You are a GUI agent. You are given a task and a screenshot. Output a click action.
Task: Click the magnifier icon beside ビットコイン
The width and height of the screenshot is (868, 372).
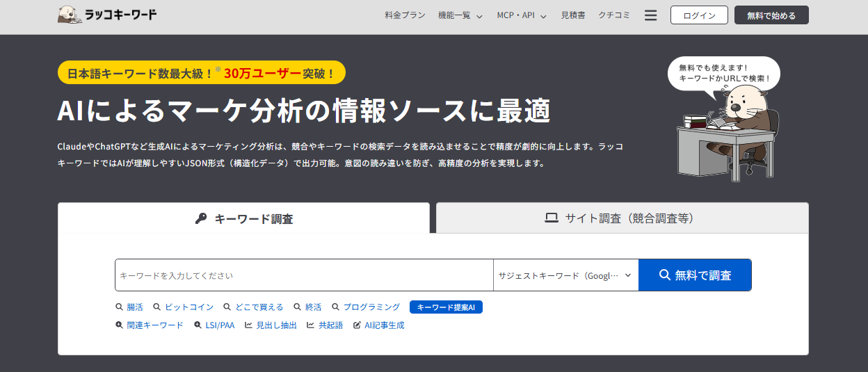coord(157,307)
